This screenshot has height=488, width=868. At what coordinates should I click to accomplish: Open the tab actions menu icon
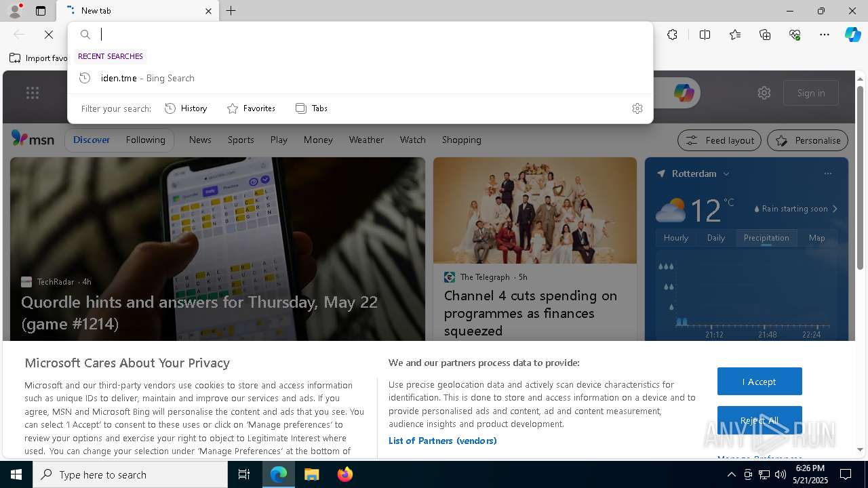pos(41,11)
